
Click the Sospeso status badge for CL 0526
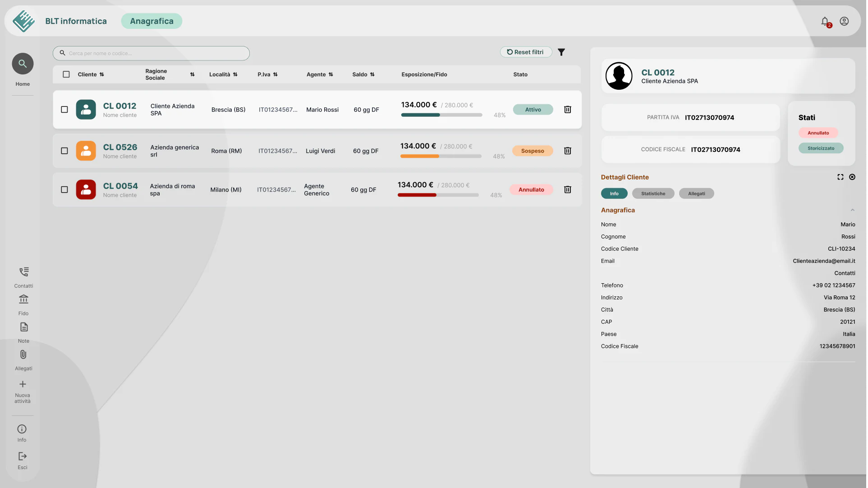tap(533, 151)
